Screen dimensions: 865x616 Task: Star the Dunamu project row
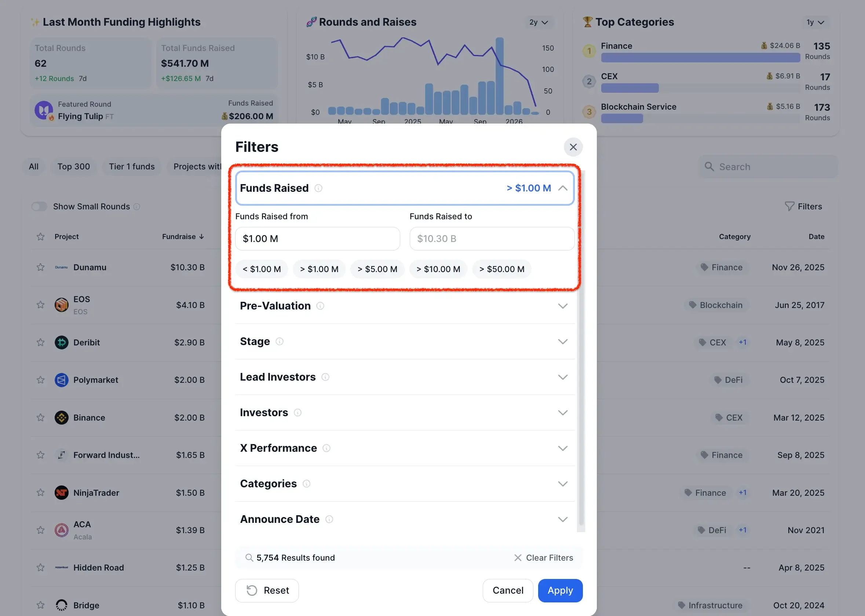[41, 267]
